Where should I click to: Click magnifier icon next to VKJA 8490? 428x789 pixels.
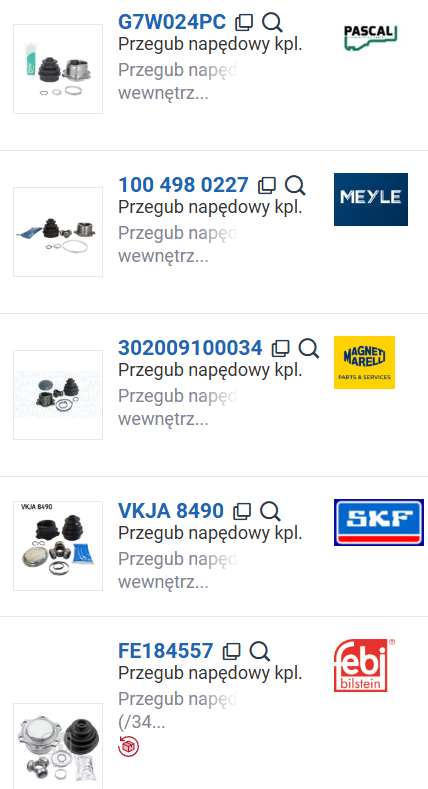pyautogui.click(x=270, y=511)
